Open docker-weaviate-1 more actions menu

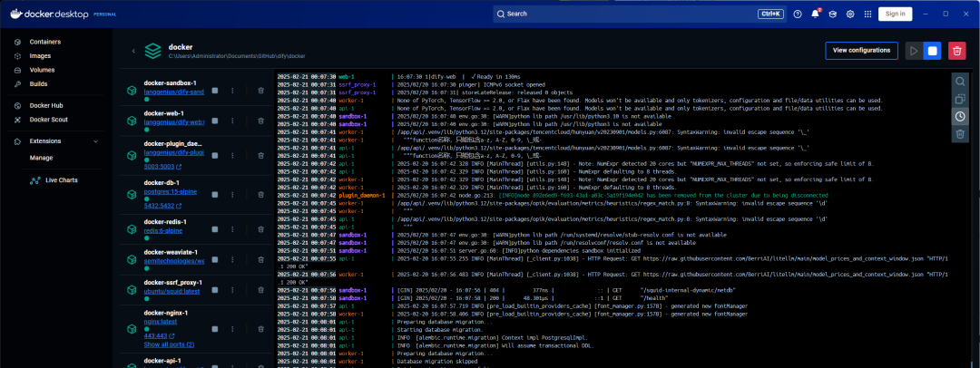[x=232, y=260]
